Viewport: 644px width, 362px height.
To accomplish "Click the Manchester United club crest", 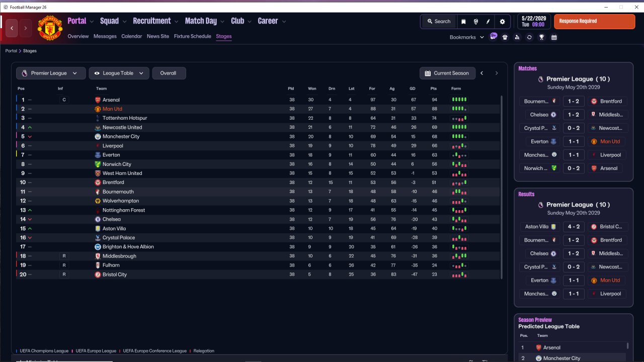I will pos(50,28).
